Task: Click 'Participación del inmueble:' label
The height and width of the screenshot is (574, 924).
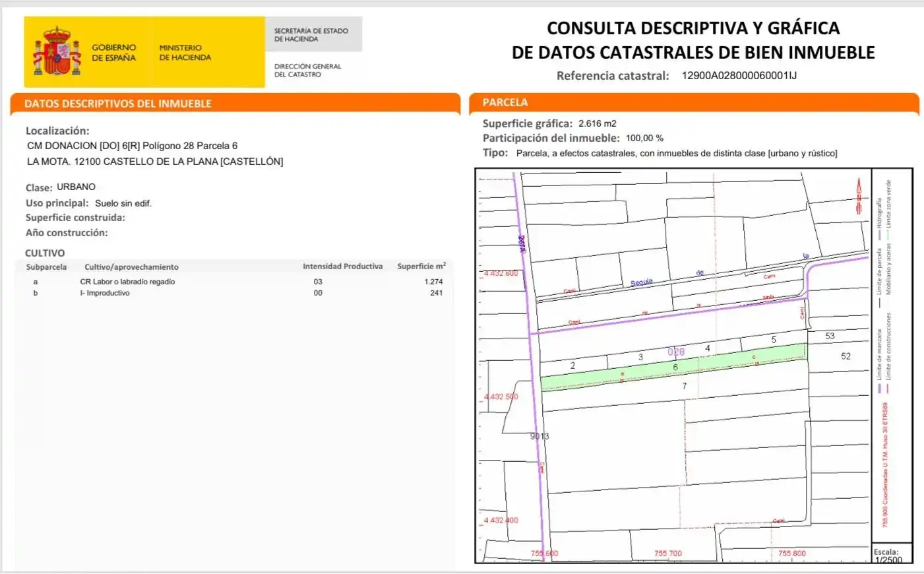Action: [551, 138]
